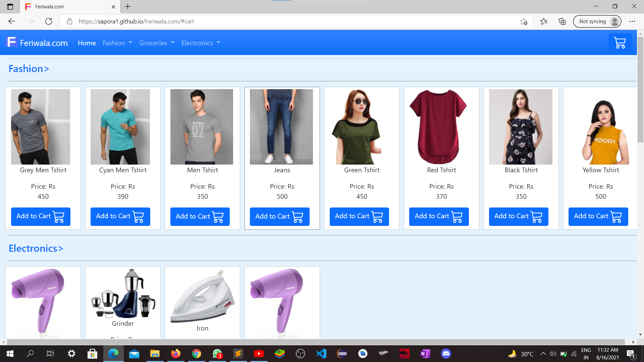Add the Red Tshirt to cart
Image resolution: width=644 pixels, height=362 pixels.
[x=439, y=217]
